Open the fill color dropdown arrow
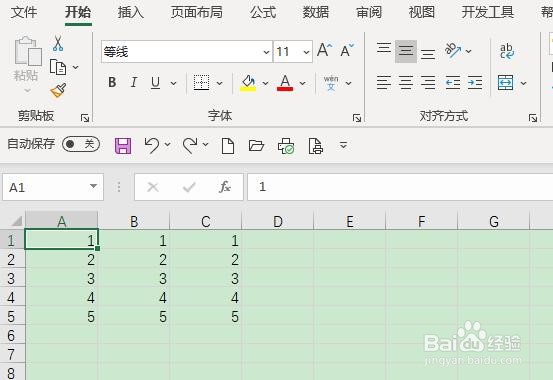The height and width of the screenshot is (380, 553). point(265,83)
